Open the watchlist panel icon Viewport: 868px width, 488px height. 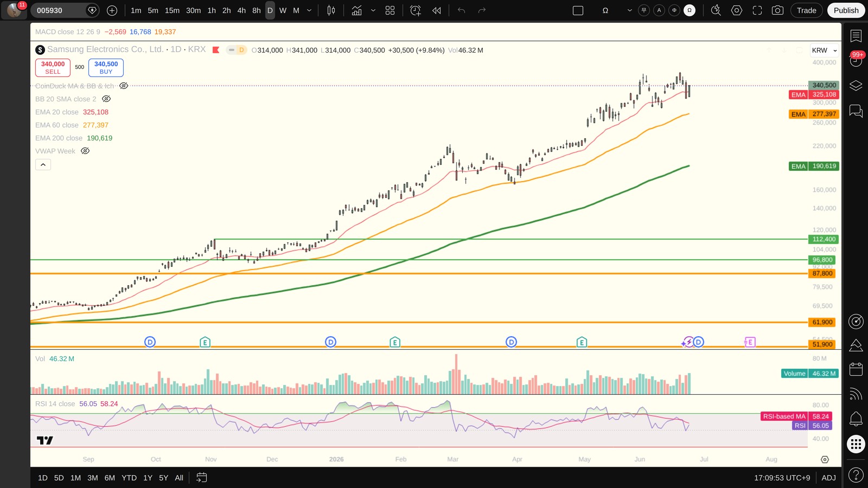[x=856, y=36]
